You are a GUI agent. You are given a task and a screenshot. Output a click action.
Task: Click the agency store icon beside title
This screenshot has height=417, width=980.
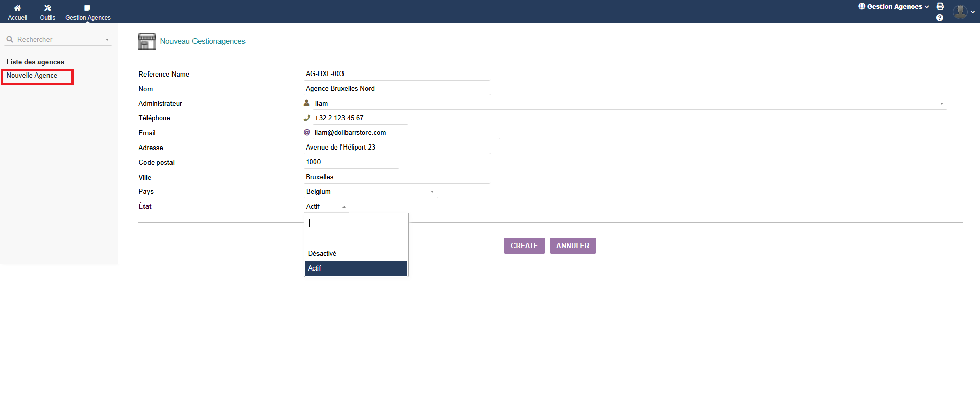point(147,41)
